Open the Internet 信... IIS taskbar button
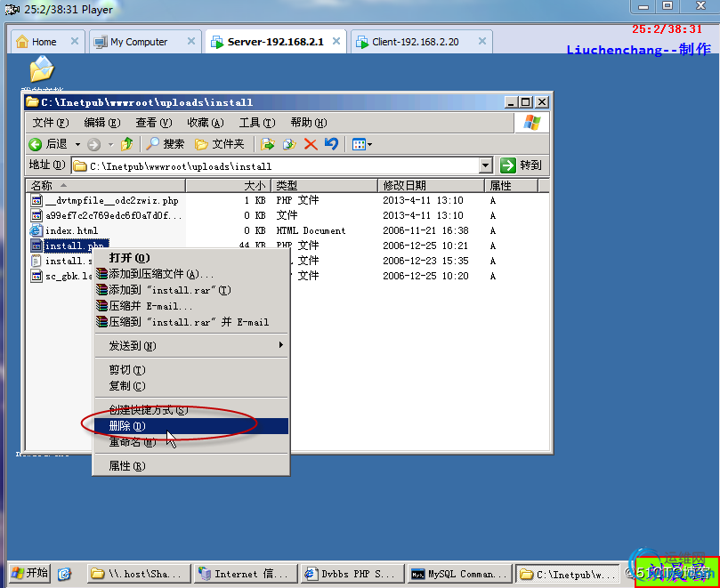This screenshot has height=588, width=720. 245,574
